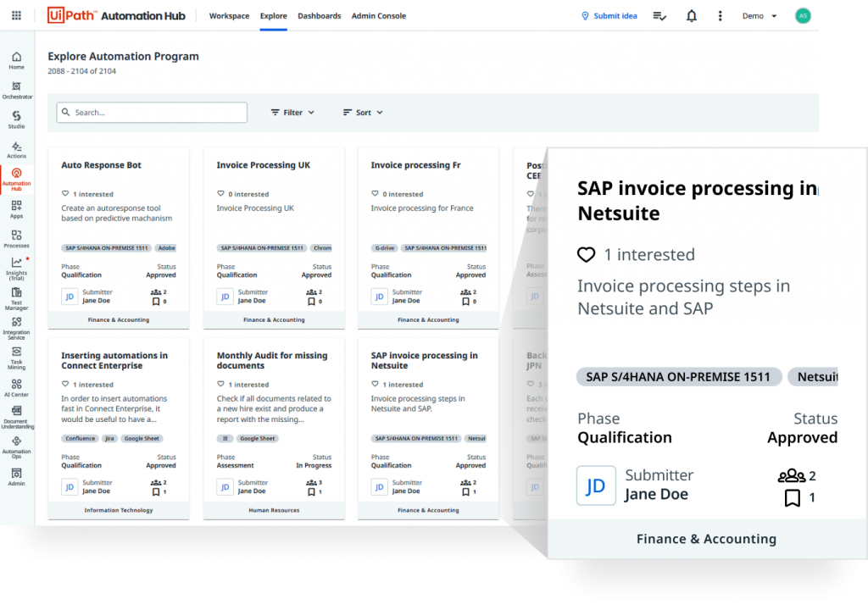This screenshot has width=868, height=610.
Task: Go to Home in the sidebar
Action: point(17,60)
